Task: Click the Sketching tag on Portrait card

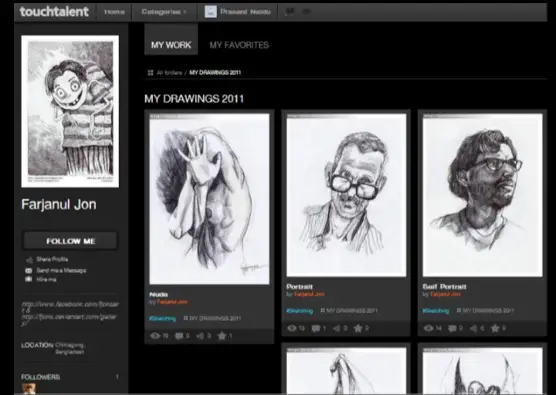Action: tap(300, 311)
